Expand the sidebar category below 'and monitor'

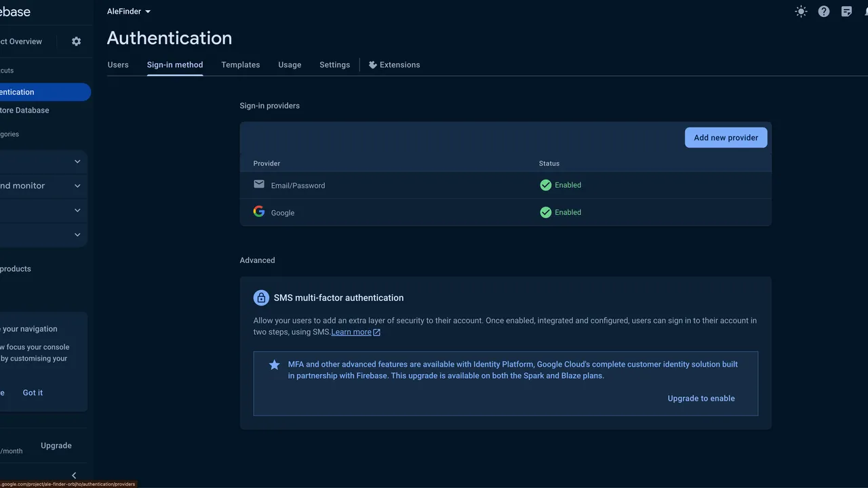(77, 210)
